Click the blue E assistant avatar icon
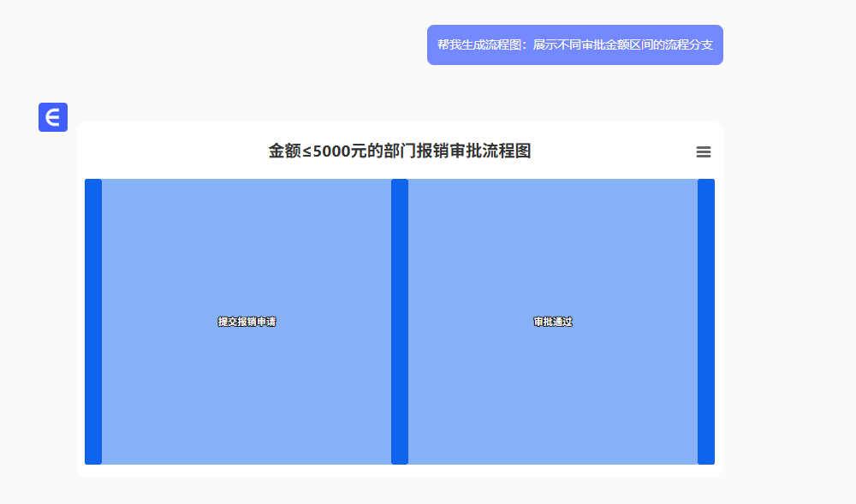 53,117
